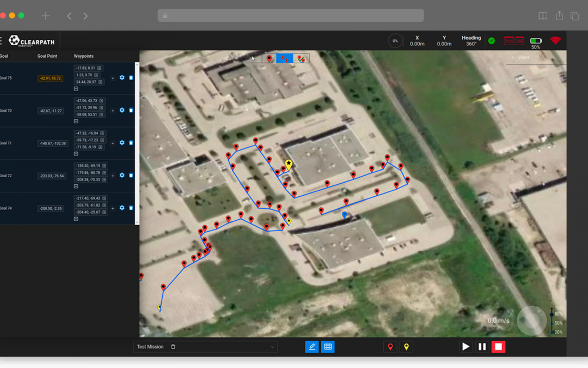Start the mission with the play button

point(465,347)
